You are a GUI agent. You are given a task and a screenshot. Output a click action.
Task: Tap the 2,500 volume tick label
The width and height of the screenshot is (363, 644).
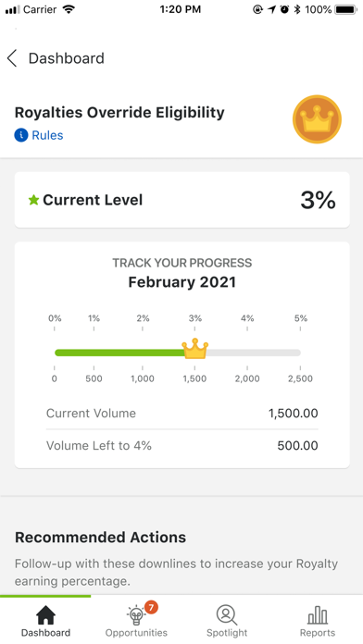pos(300,378)
